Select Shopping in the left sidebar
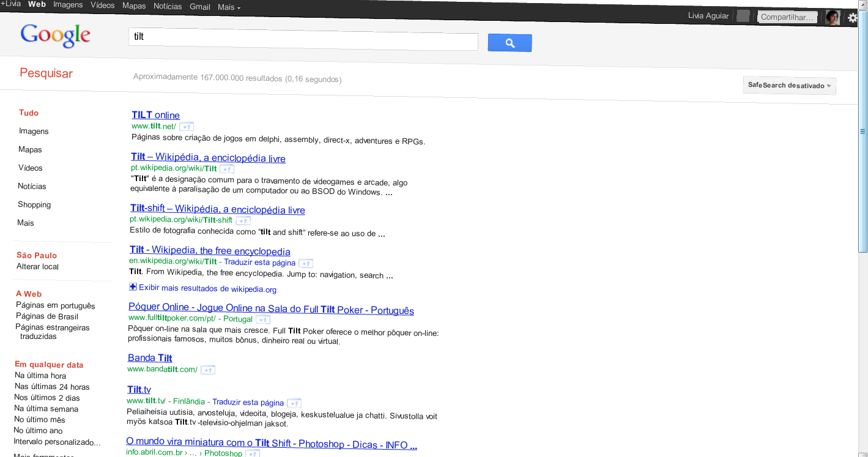Viewport: 868px width, 457px height. (34, 205)
